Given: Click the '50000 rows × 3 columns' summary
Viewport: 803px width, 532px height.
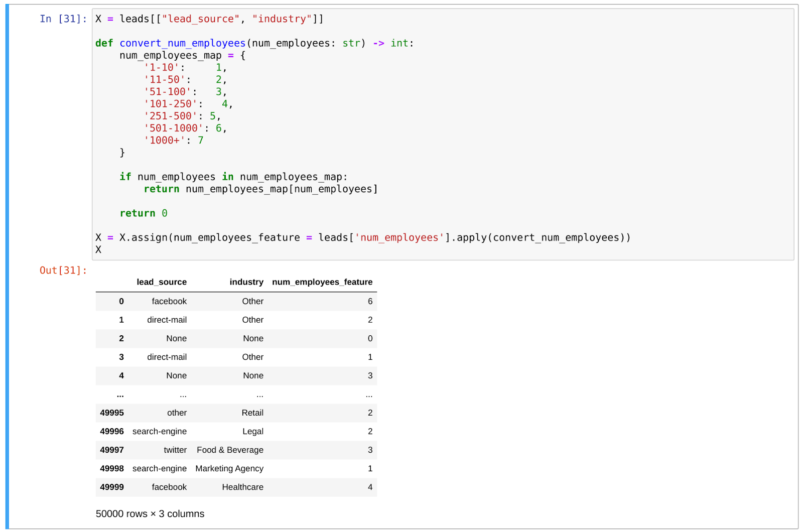Looking at the screenshot, I should tap(150, 514).
